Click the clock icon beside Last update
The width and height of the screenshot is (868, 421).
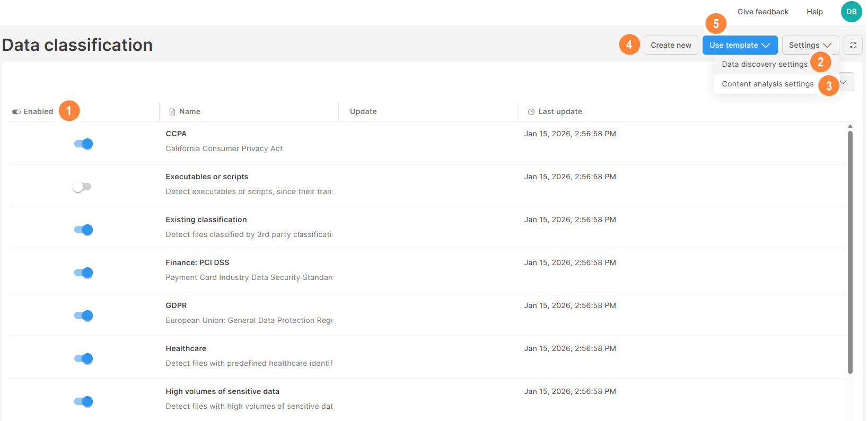click(531, 112)
